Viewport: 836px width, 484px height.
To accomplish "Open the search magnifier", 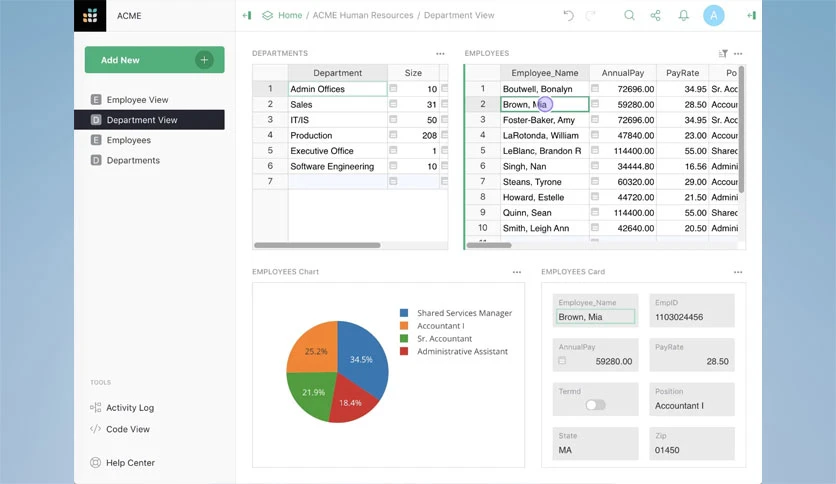I will point(630,15).
